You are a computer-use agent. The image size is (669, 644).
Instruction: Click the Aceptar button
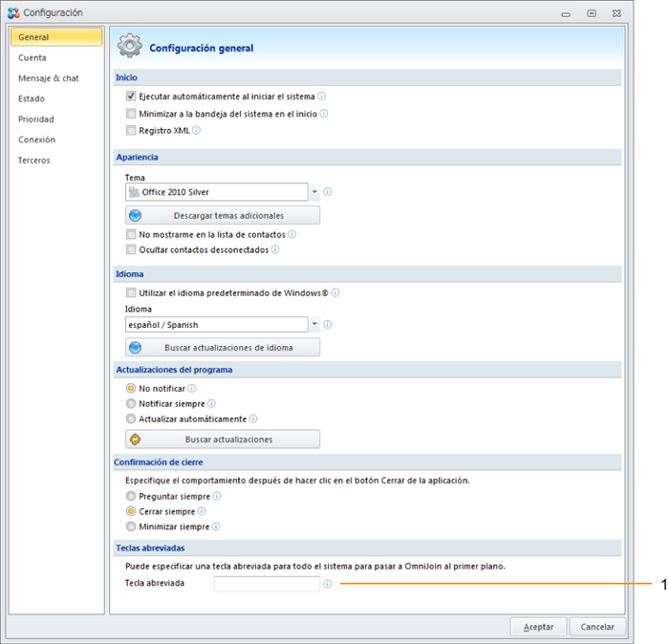coord(538,627)
